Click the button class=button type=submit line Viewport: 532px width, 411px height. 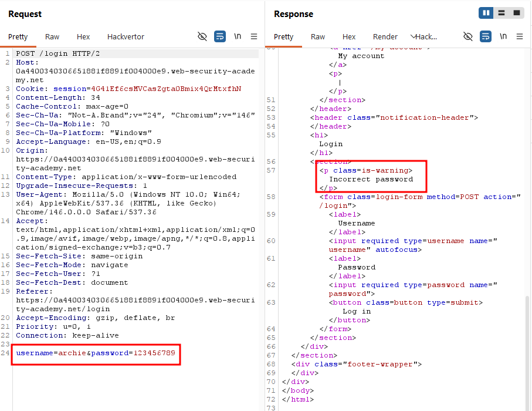pos(405,302)
